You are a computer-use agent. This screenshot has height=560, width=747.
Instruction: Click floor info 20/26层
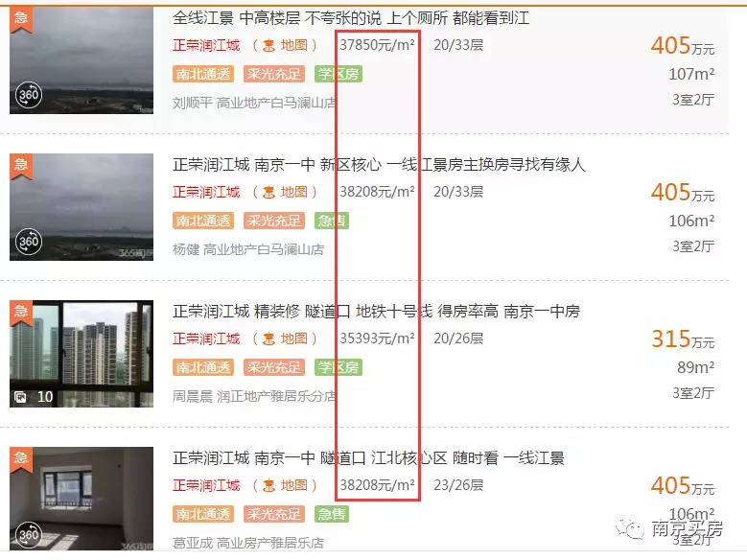tap(458, 338)
